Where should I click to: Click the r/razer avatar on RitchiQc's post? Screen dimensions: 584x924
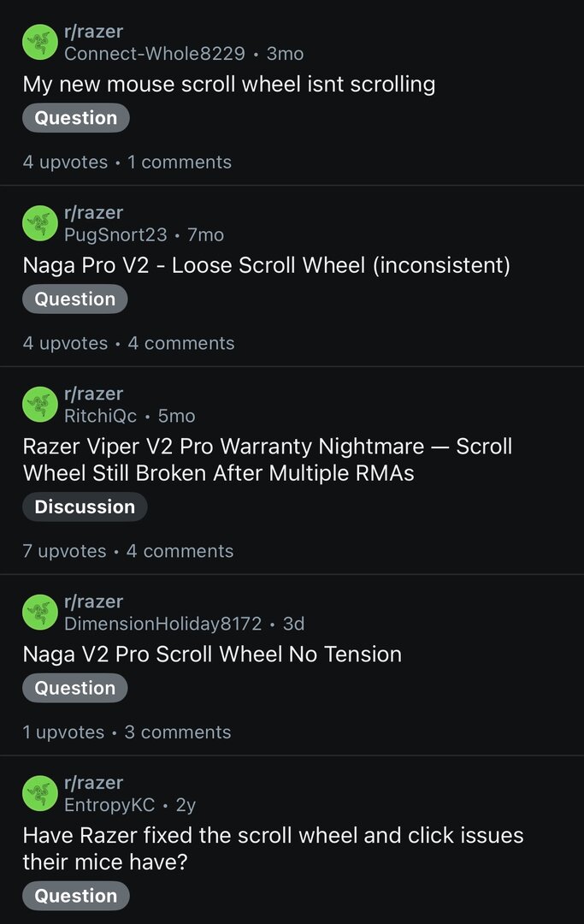click(x=39, y=405)
